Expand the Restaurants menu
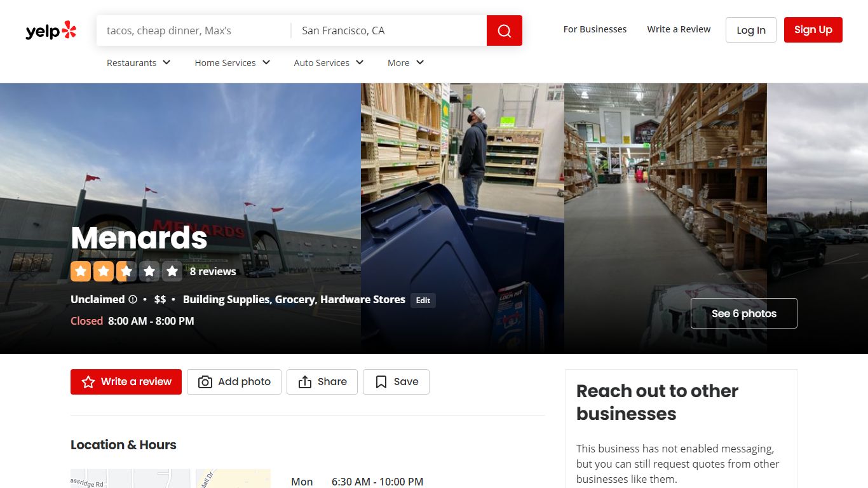The width and height of the screenshot is (868, 488). [139, 63]
